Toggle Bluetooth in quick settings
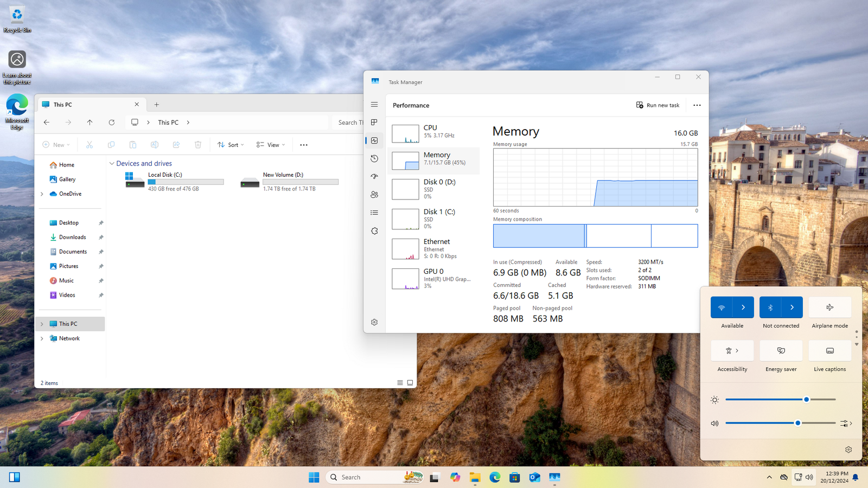The height and width of the screenshot is (488, 868). (770, 307)
